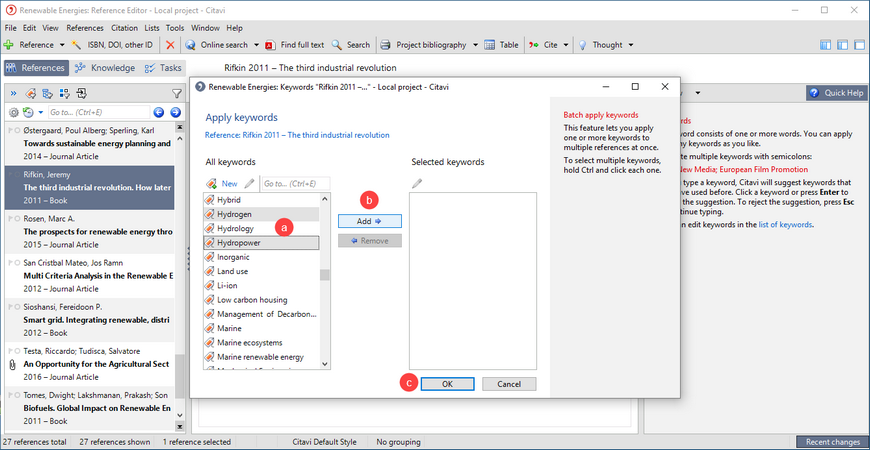This screenshot has width=870, height=450.
Task: Click the Cite button
Action: pos(544,45)
